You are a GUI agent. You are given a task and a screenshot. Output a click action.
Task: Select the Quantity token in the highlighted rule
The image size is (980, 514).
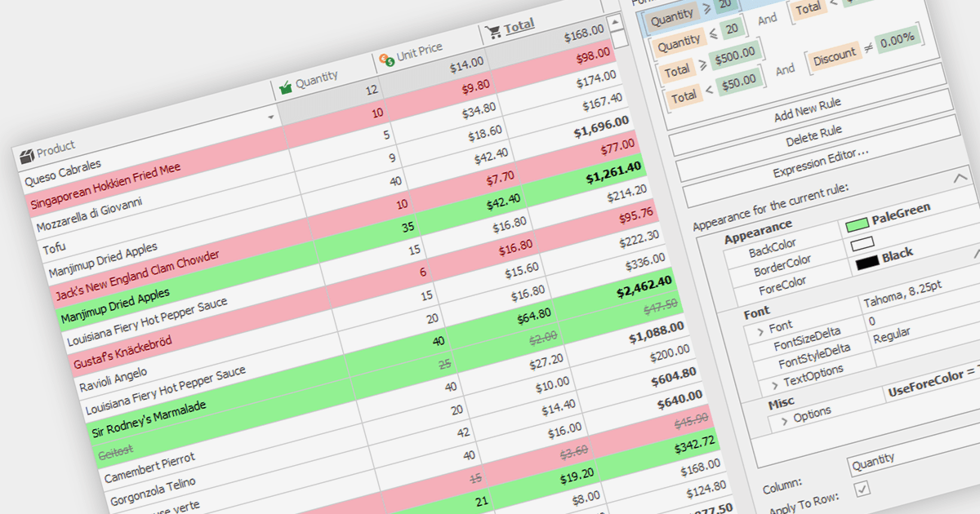(671, 16)
